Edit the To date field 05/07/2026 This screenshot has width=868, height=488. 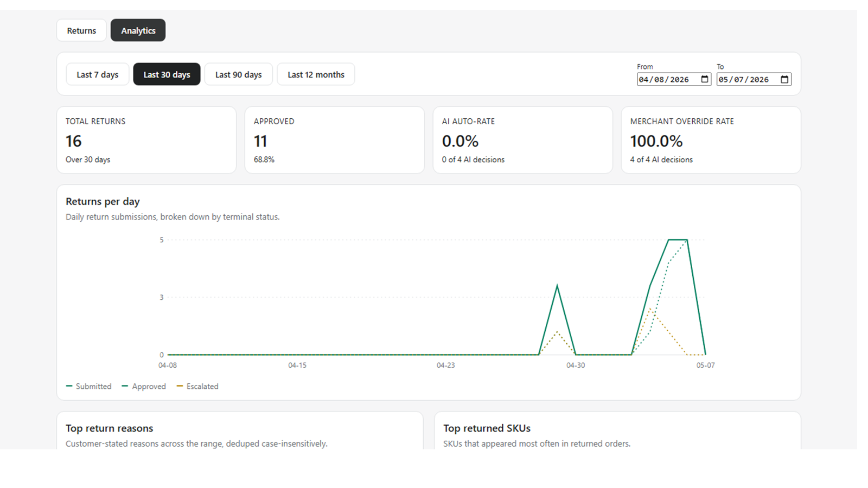754,79
